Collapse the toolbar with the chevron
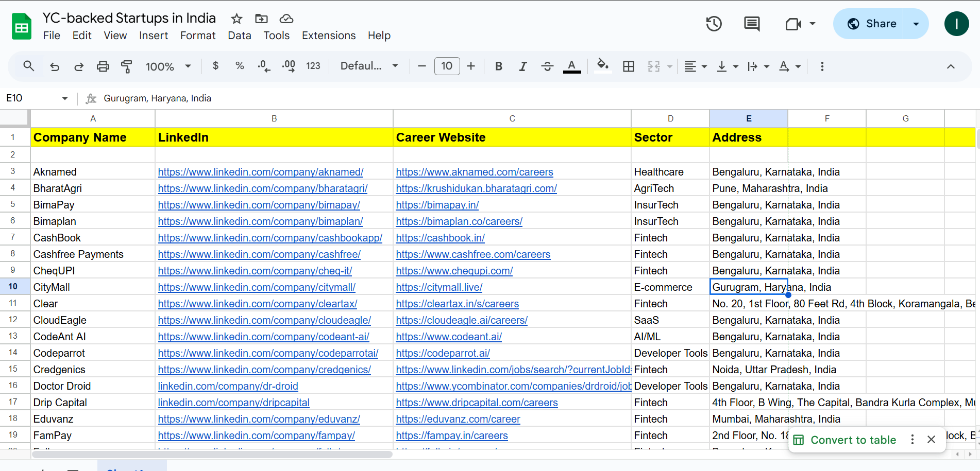980x471 pixels. pyautogui.click(x=951, y=66)
